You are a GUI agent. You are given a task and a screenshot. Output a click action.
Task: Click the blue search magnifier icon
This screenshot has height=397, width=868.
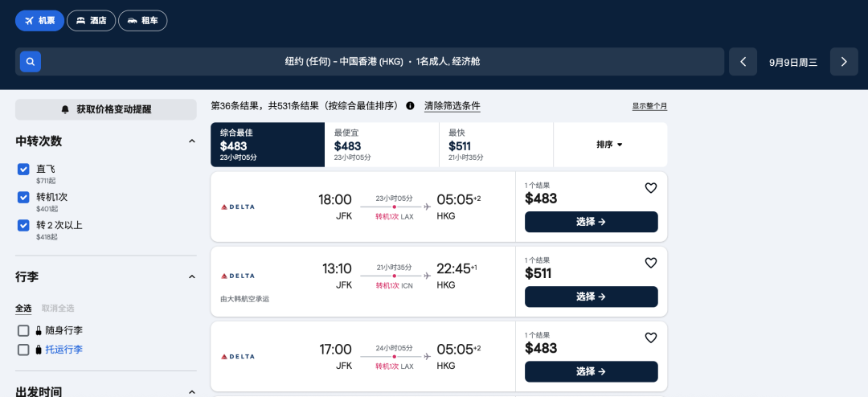(x=31, y=62)
